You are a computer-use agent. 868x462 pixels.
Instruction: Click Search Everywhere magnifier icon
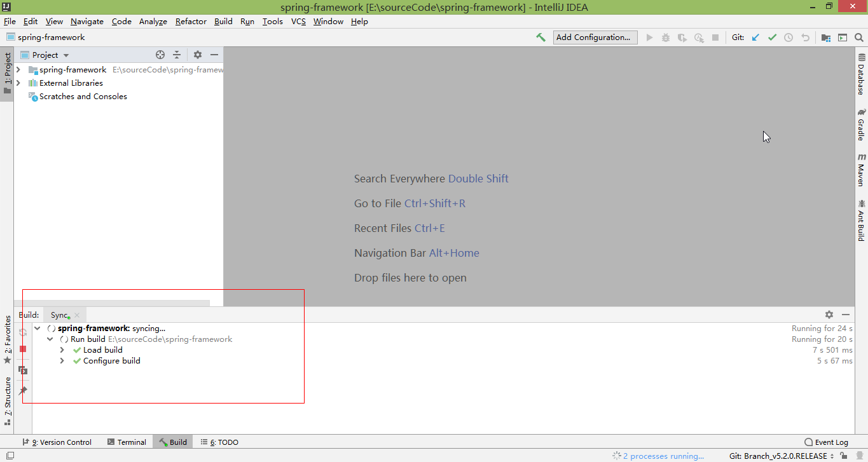tap(859, 37)
